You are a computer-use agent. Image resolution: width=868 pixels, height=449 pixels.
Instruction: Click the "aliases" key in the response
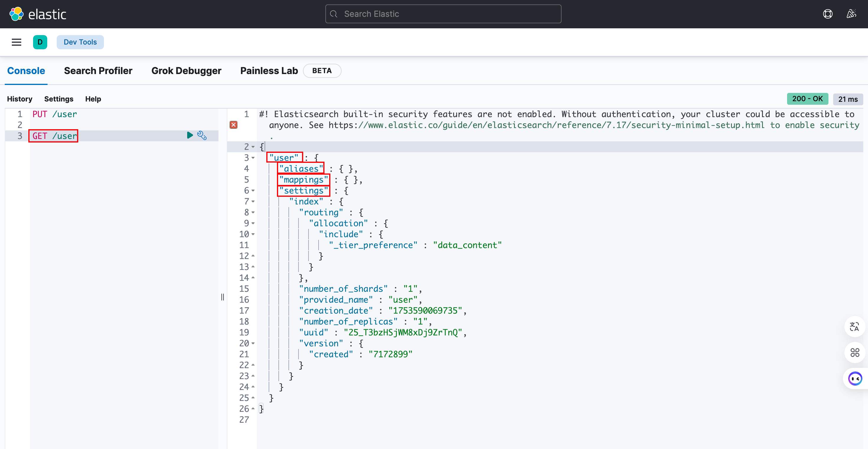301,169
